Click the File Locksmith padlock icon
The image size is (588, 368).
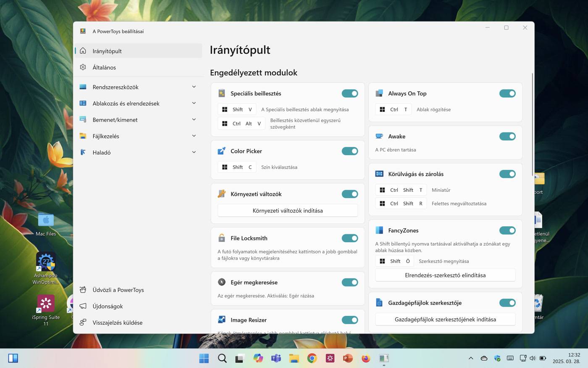click(222, 238)
